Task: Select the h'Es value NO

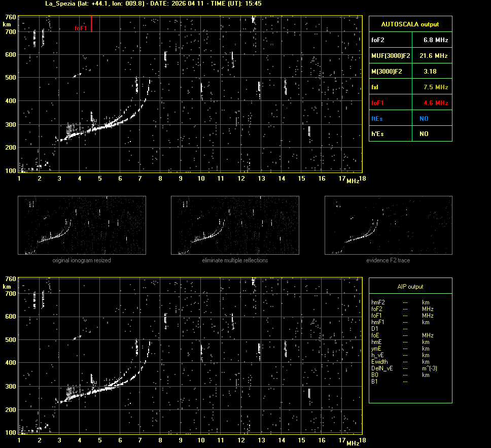Action: tap(424, 134)
